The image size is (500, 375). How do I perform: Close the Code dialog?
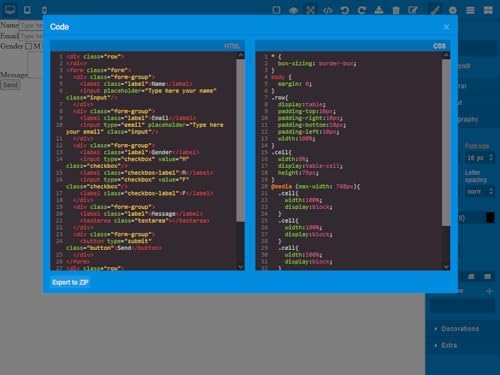coord(446,27)
